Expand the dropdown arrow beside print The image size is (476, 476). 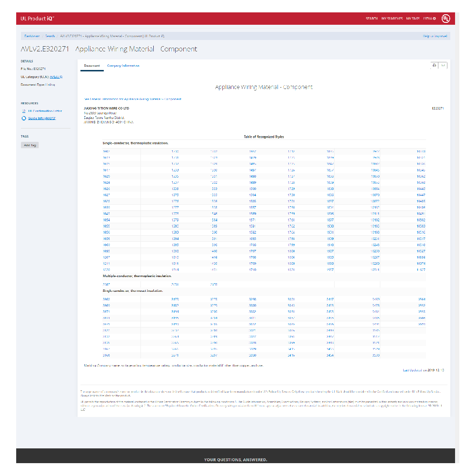coord(443,66)
